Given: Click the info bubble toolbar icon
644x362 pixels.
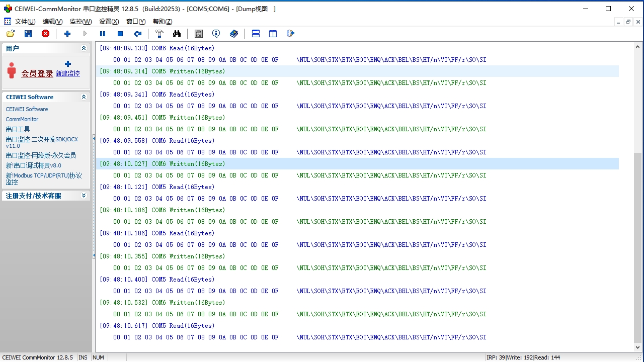Looking at the screenshot, I should pyautogui.click(x=216, y=34).
